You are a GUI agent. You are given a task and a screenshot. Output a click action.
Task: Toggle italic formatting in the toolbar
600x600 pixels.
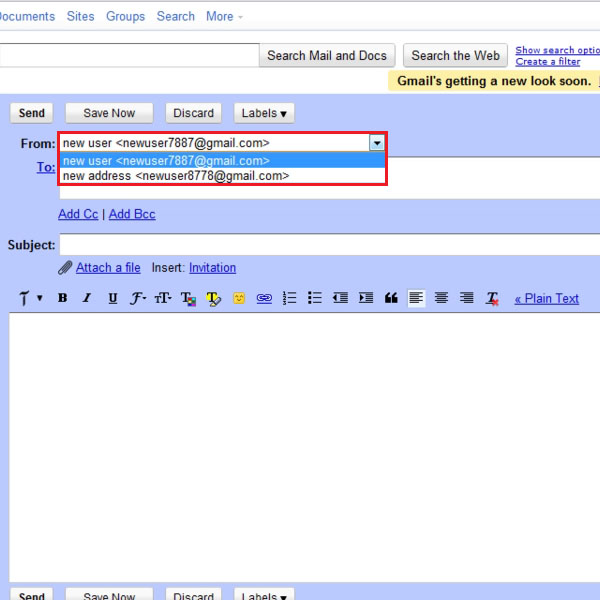(87, 298)
